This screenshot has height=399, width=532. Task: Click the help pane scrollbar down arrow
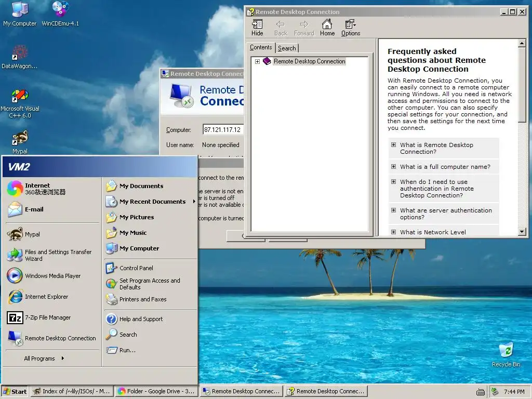tap(522, 232)
